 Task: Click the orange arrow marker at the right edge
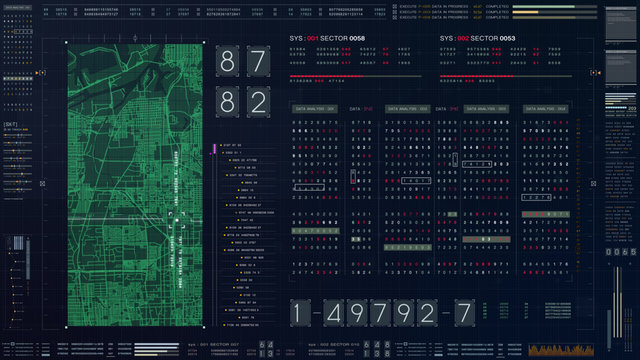pyautogui.click(x=599, y=73)
